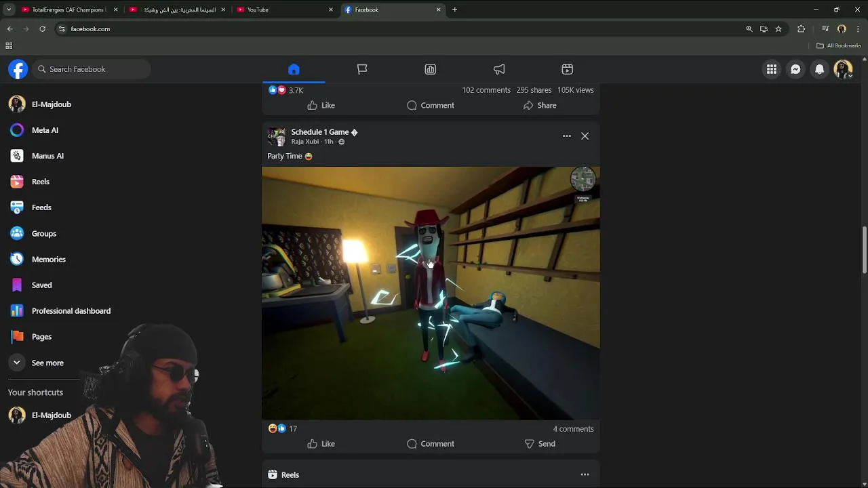Open a new browser tab
The width and height of the screenshot is (868, 488).
pos(454,9)
